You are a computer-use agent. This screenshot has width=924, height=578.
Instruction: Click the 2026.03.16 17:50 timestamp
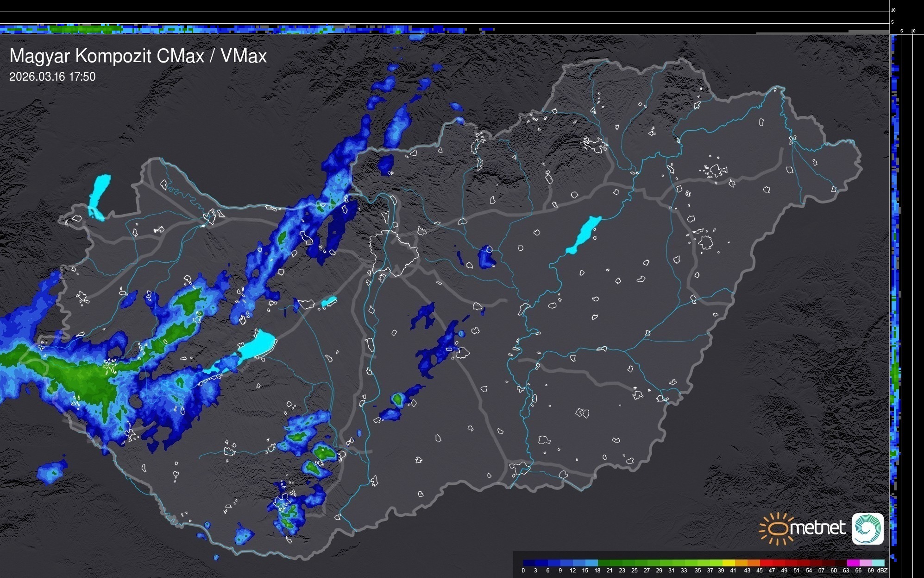coord(52,77)
